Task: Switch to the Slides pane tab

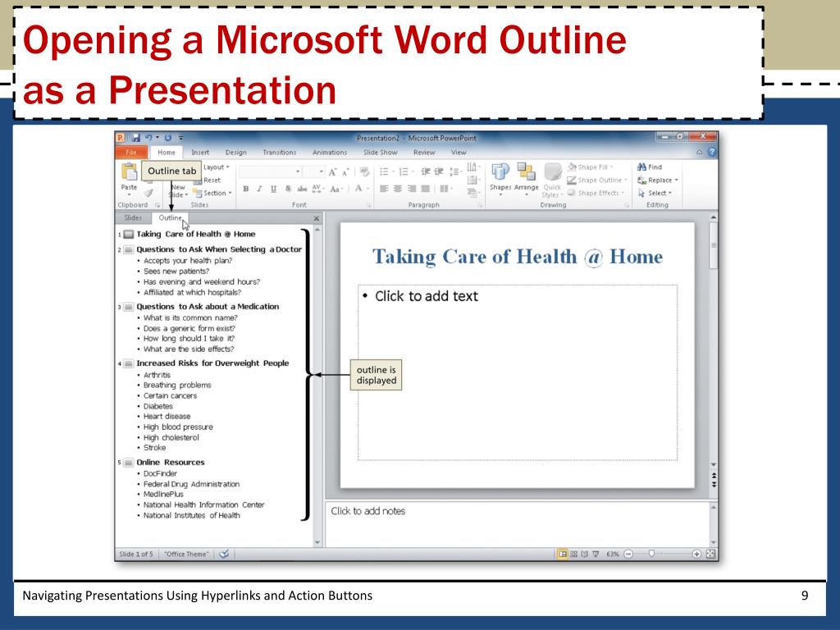Action: [x=133, y=217]
